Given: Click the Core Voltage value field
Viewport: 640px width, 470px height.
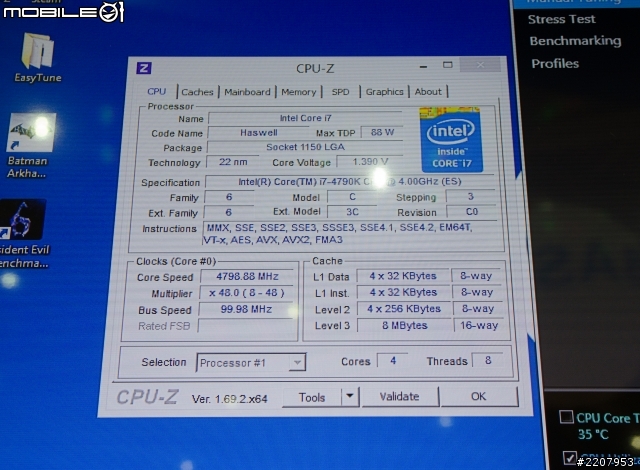Looking at the screenshot, I should (370, 162).
